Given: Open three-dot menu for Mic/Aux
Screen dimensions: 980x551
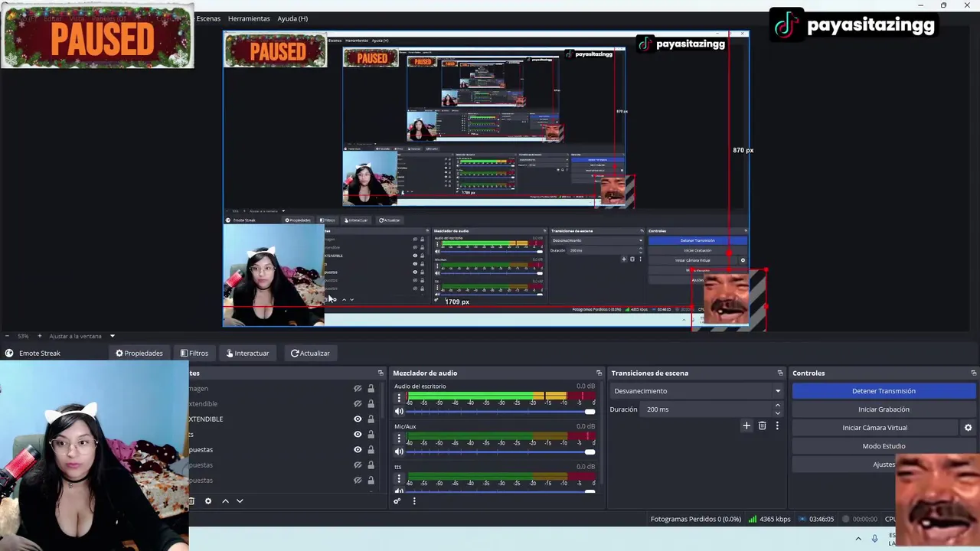Looking at the screenshot, I should tap(398, 438).
